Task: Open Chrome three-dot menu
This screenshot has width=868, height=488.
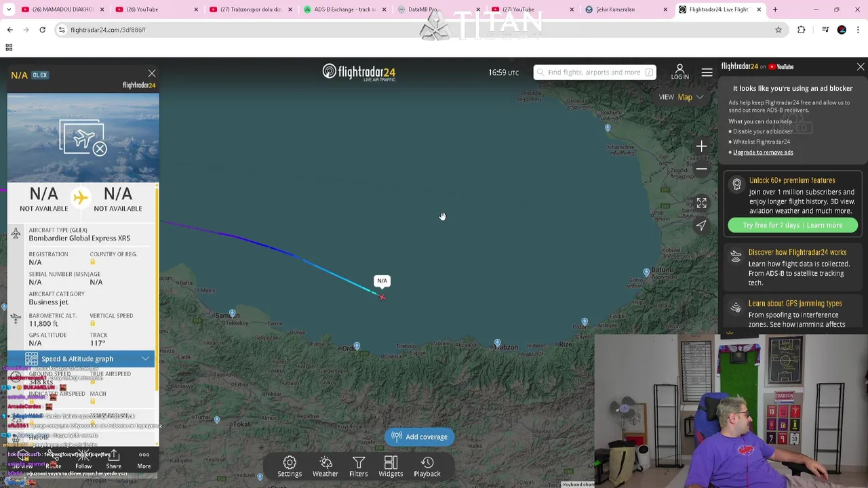Action: coord(859,30)
